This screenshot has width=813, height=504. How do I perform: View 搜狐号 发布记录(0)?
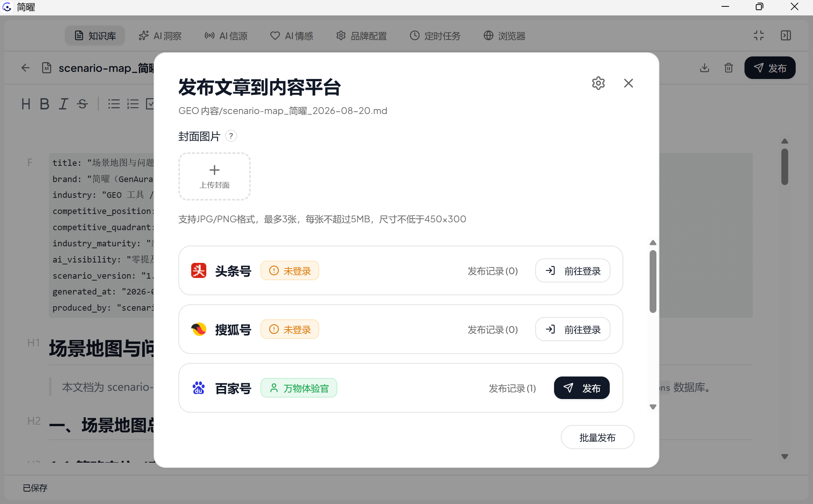[x=493, y=329]
